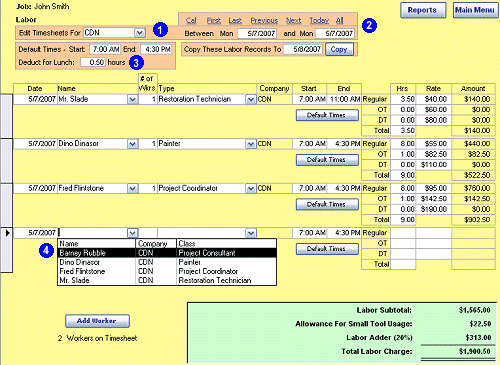The image size is (500, 365).
Task: Edit the Deduct for Lunch hours field
Action: [93, 62]
